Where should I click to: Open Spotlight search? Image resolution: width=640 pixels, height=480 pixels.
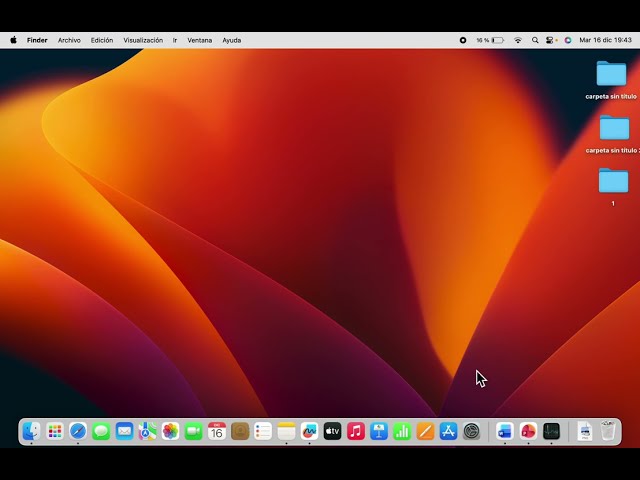click(535, 40)
